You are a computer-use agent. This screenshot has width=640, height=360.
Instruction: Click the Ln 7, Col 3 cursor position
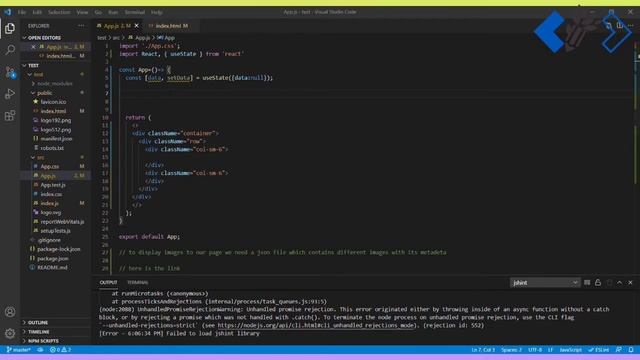(x=483, y=350)
